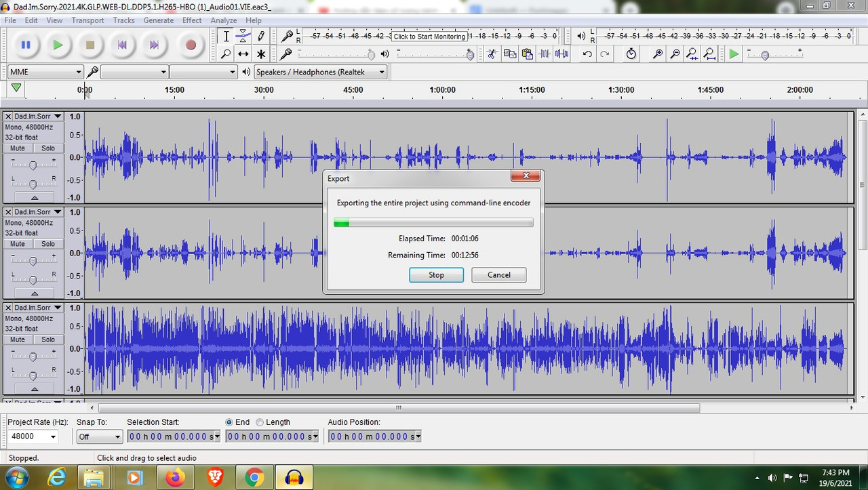
Task: Click the red Record button
Action: click(191, 45)
